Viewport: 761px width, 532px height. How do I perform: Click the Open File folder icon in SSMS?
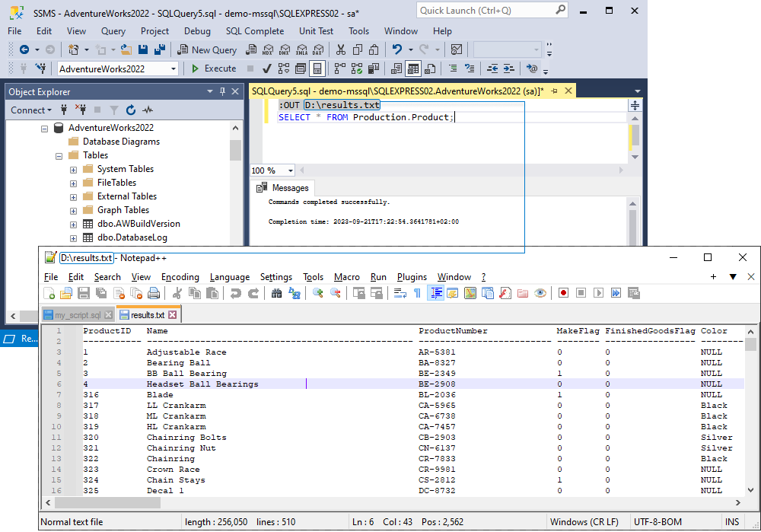coord(126,49)
